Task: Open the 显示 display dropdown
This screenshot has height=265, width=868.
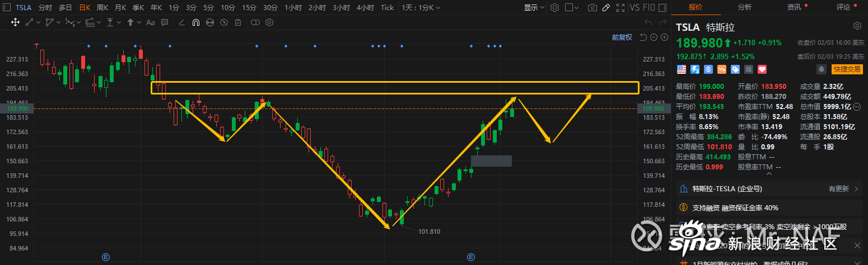Action: (x=534, y=7)
